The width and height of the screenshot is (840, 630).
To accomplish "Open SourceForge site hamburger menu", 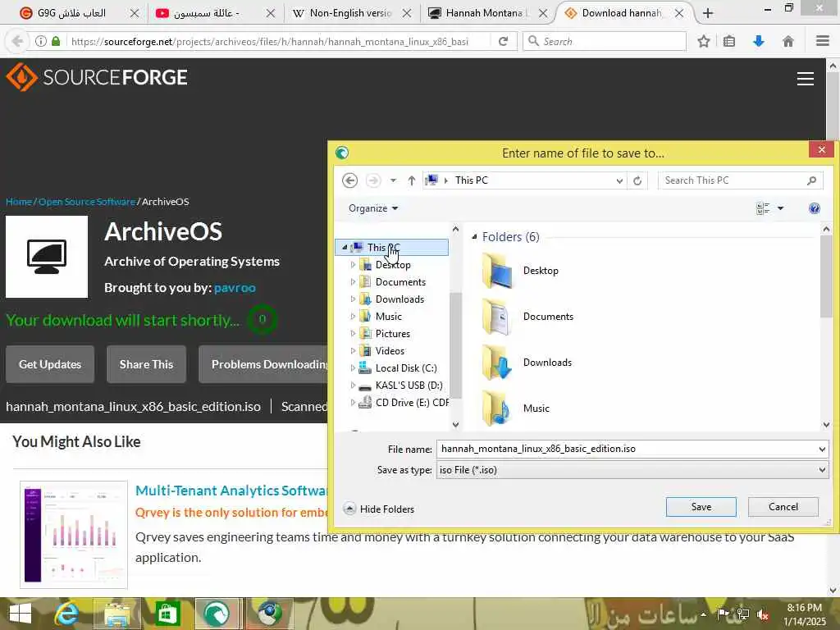I will coord(806,79).
